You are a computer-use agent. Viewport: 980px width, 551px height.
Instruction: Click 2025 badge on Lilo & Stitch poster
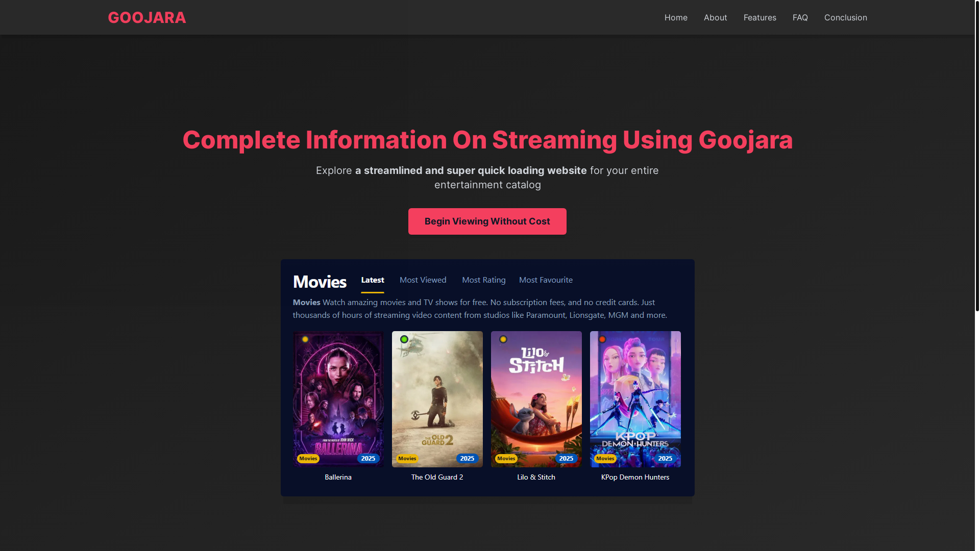pos(566,459)
